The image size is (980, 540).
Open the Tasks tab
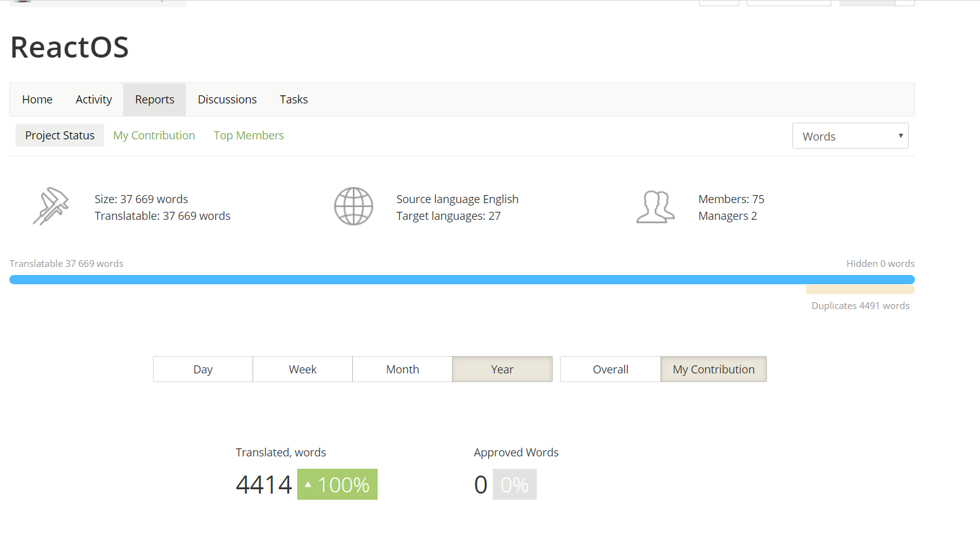pyautogui.click(x=293, y=100)
